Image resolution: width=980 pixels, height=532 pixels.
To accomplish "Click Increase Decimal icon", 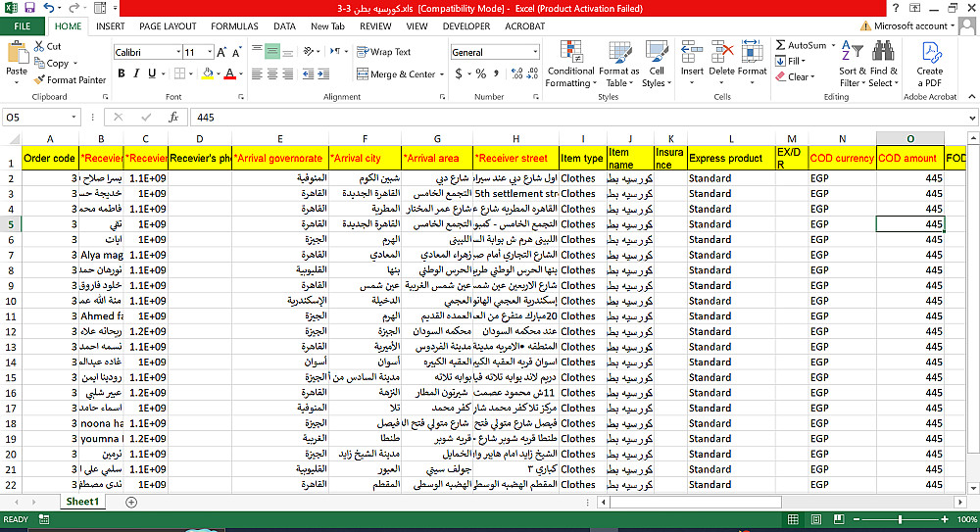I will click(x=516, y=73).
